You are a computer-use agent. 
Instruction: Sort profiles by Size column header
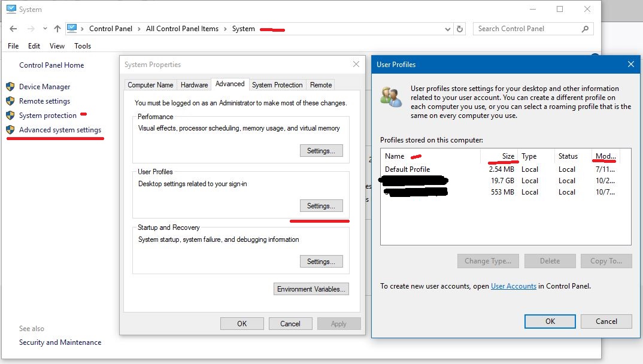click(x=499, y=156)
